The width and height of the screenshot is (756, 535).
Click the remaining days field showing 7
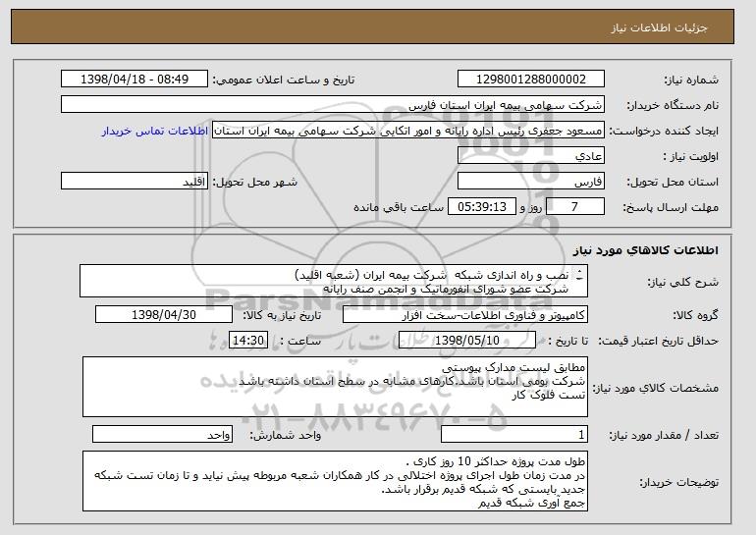point(574,207)
